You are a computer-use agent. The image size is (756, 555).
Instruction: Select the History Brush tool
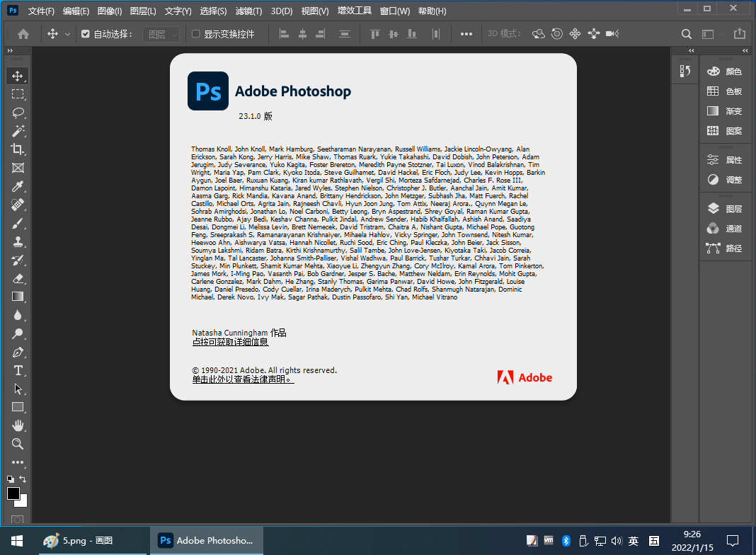click(x=18, y=260)
